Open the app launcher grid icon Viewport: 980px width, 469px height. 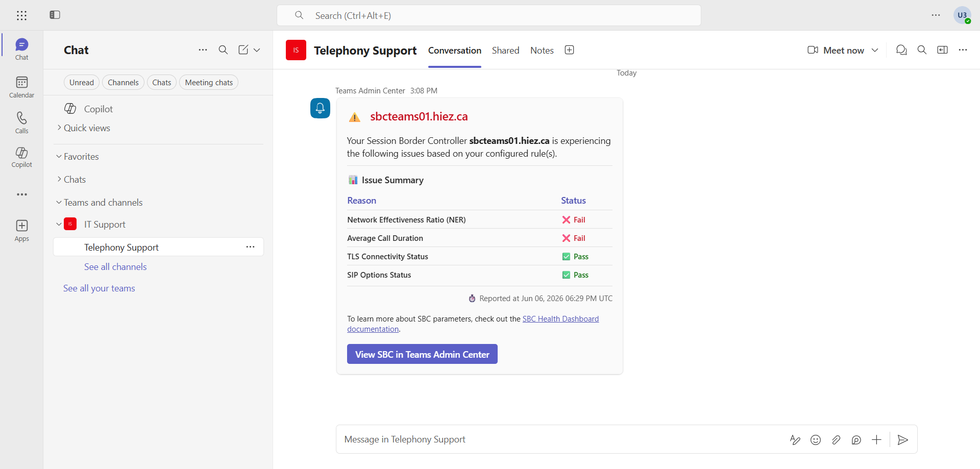pyautogui.click(x=21, y=15)
